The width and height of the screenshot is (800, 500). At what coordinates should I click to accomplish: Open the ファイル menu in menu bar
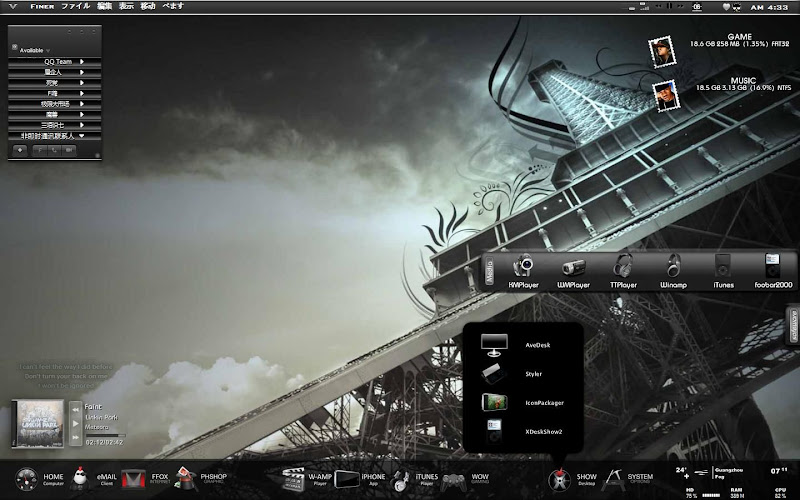pyautogui.click(x=75, y=6)
